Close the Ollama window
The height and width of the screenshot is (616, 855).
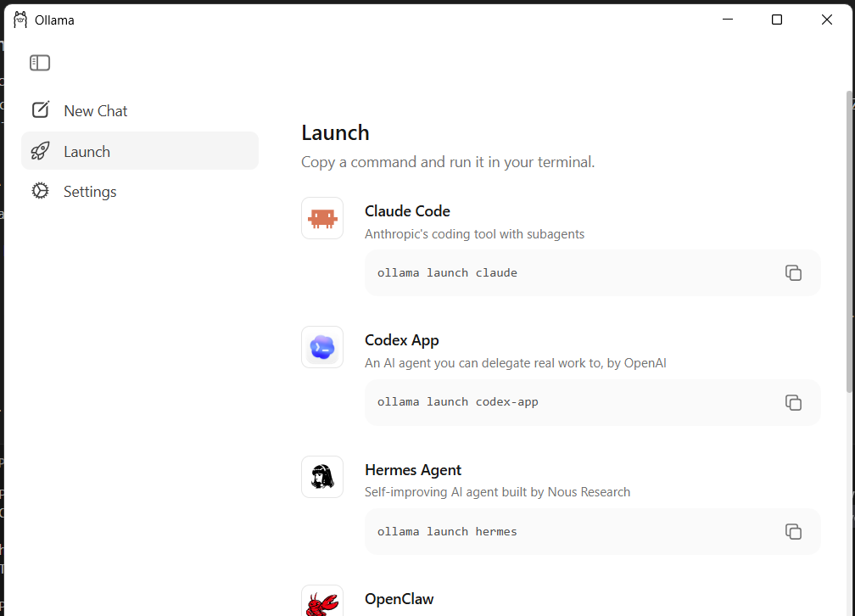click(827, 20)
